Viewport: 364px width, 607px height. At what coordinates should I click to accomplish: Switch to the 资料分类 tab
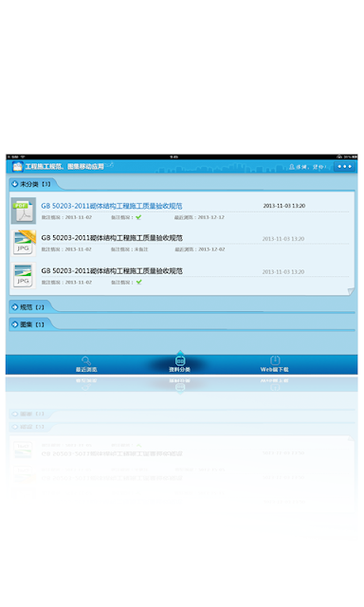click(x=180, y=363)
